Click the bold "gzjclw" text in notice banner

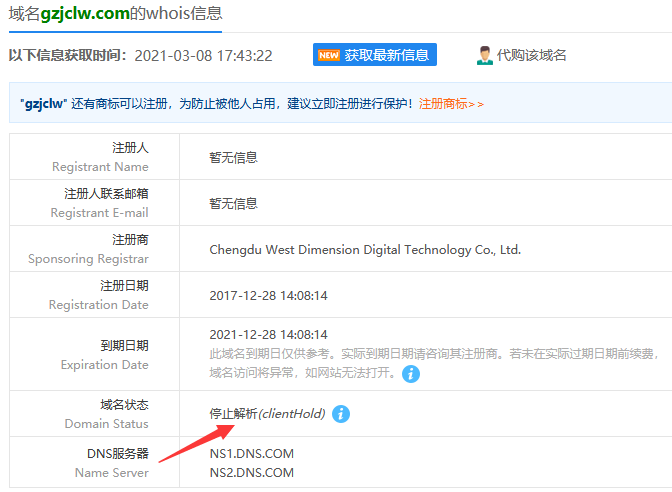pos(43,103)
